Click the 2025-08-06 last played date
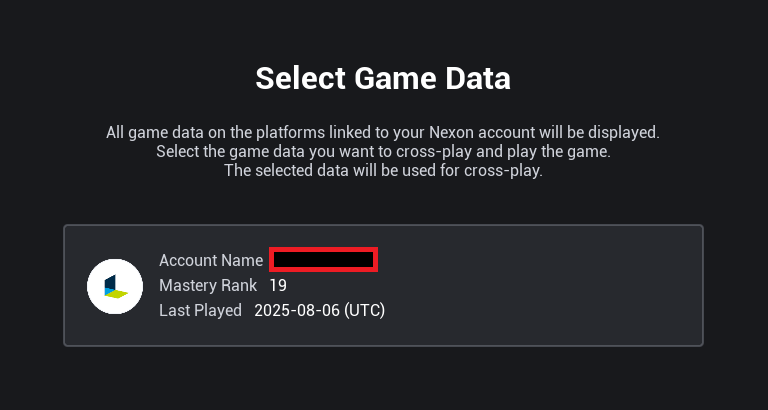Viewport: 768px width, 410px height. (x=296, y=310)
